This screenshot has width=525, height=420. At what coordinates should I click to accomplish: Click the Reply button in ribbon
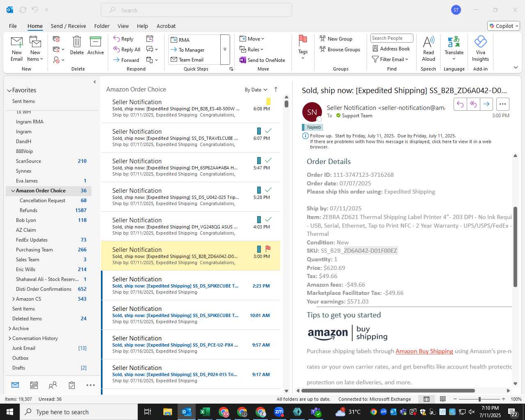click(123, 39)
